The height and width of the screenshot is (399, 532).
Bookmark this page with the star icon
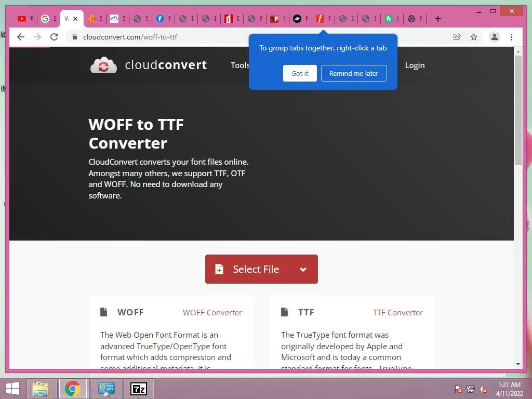click(x=474, y=37)
